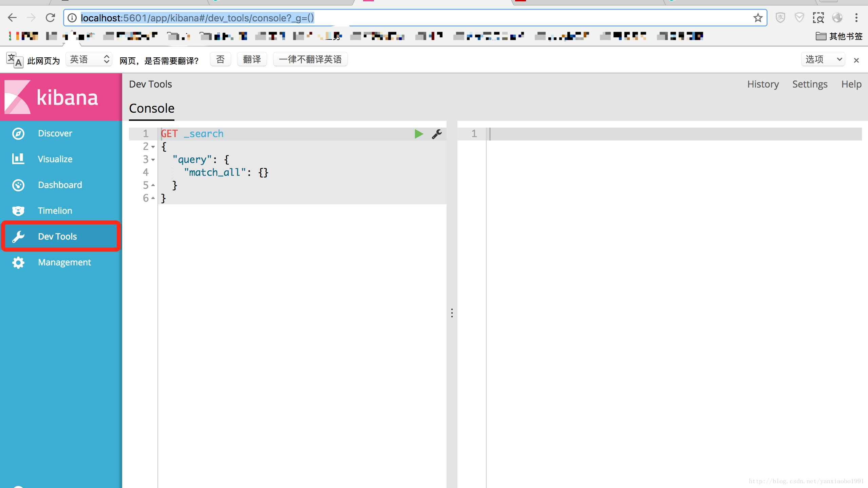Click 否 to decline translation

click(x=221, y=59)
